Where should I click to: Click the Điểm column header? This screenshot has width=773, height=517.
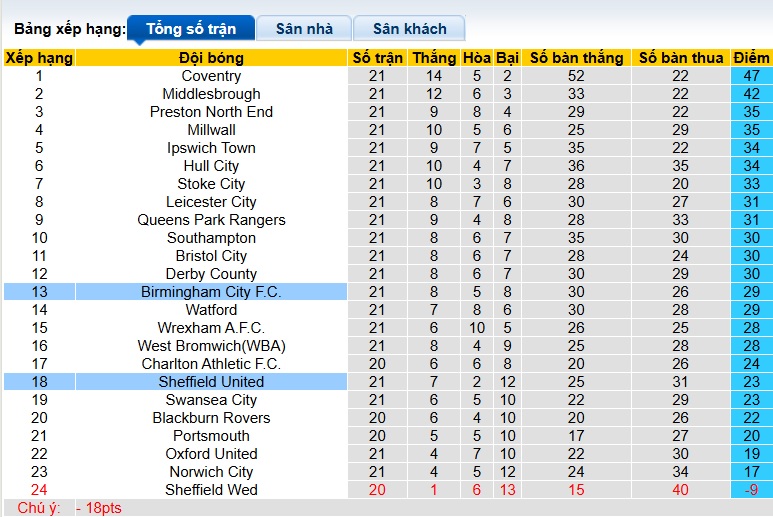coord(751,58)
